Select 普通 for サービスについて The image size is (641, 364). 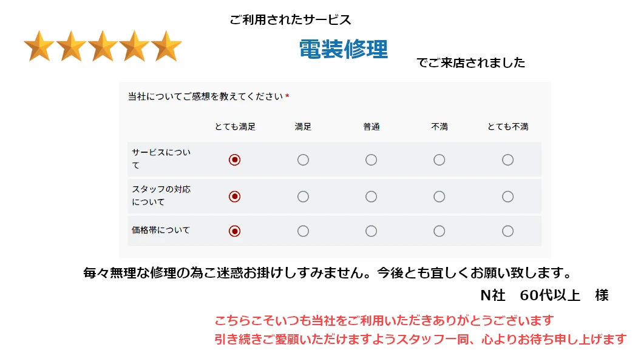point(371,160)
